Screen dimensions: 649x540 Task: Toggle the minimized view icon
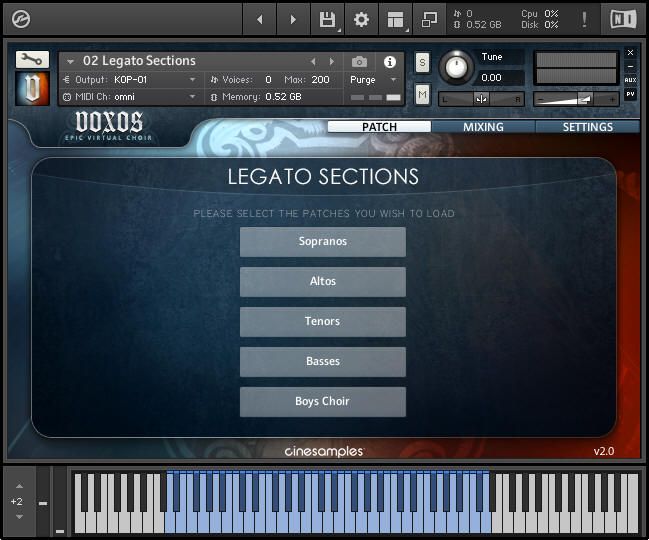[429, 19]
